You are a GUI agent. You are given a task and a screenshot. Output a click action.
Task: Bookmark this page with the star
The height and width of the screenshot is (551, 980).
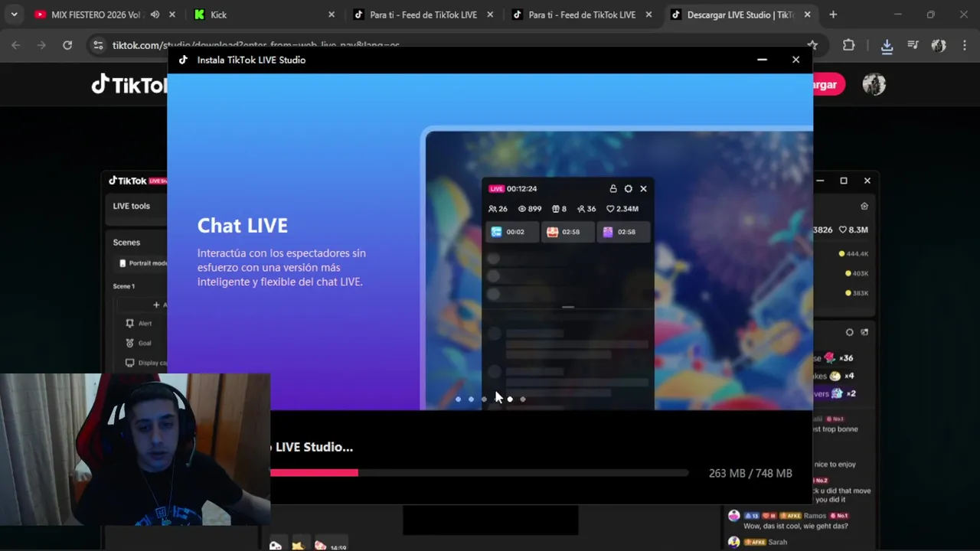[813, 45]
